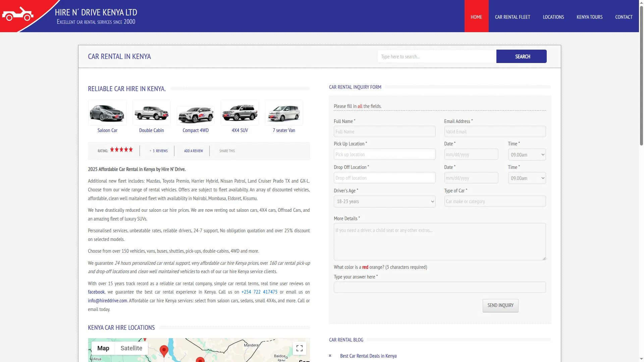Focus the Drop Off Location field

click(385, 178)
